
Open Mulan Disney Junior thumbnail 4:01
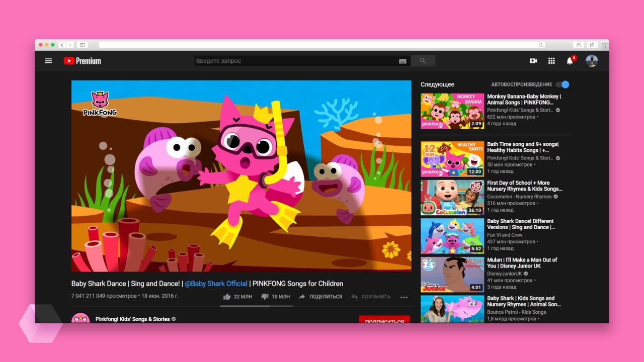pos(452,275)
